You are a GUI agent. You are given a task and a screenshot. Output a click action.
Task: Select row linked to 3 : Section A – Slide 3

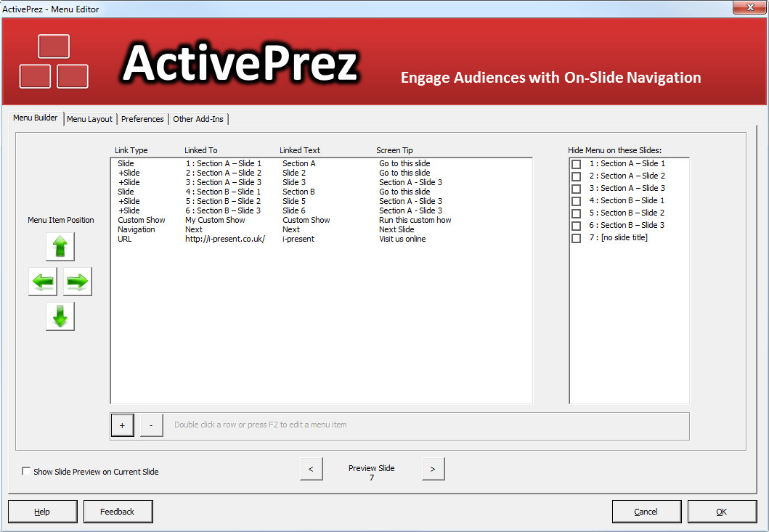pyautogui.click(x=321, y=182)
